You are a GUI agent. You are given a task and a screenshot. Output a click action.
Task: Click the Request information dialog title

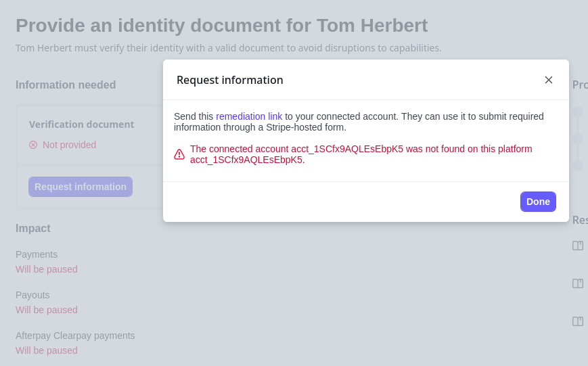coord(230,80)
